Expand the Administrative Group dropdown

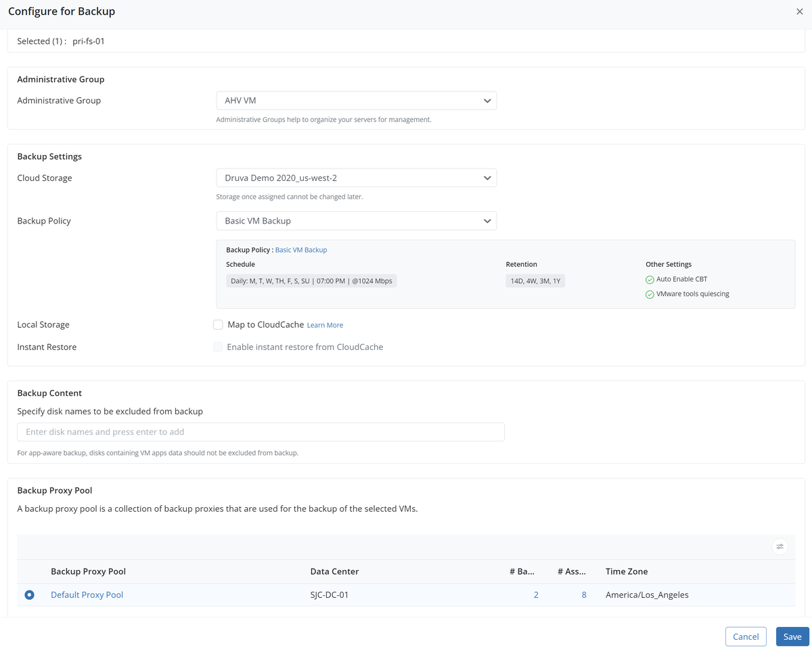click(x=356, y=101)
